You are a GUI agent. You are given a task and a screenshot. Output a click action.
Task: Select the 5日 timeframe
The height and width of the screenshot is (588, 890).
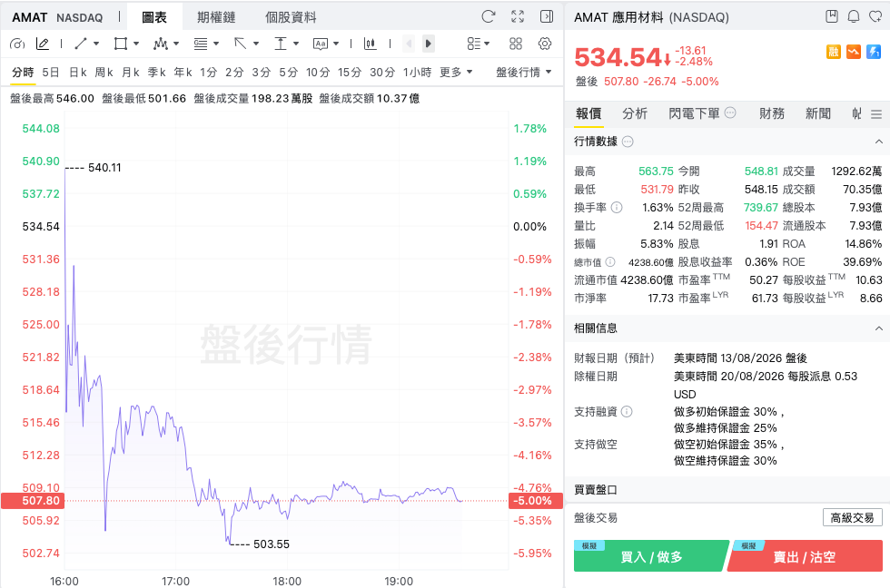click(51, 72)
